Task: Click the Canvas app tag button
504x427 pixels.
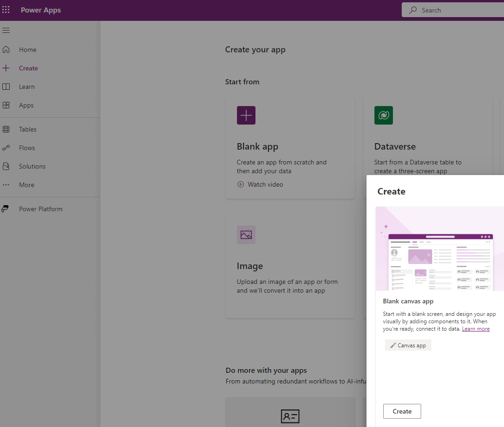Action: click(408, 345)
